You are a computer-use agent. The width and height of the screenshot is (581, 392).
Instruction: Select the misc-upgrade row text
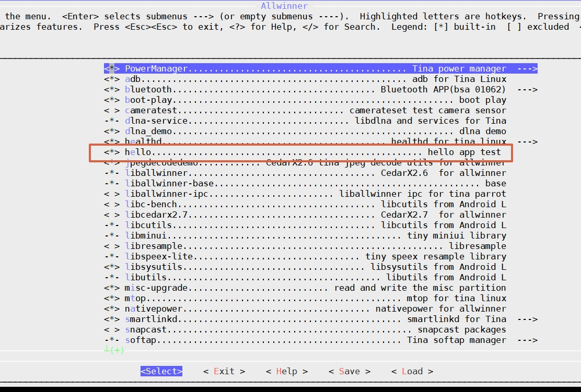[x=316, y=288]
